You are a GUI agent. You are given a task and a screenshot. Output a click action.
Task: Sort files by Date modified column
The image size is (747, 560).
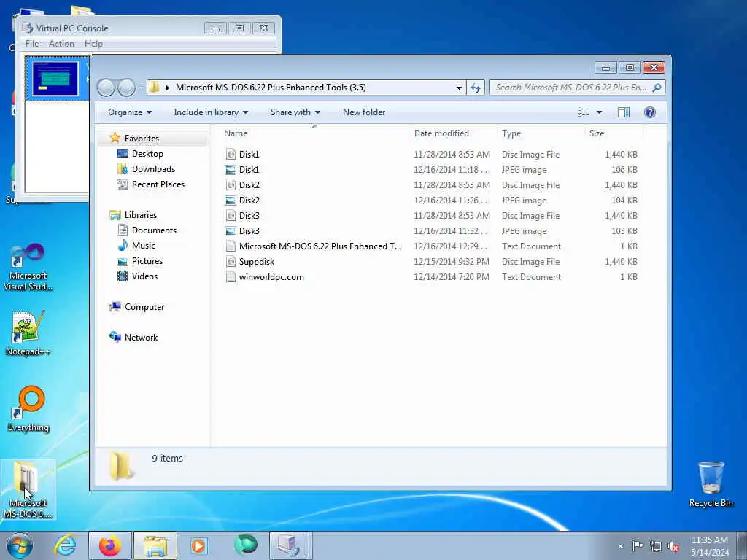tap(441, 133)
